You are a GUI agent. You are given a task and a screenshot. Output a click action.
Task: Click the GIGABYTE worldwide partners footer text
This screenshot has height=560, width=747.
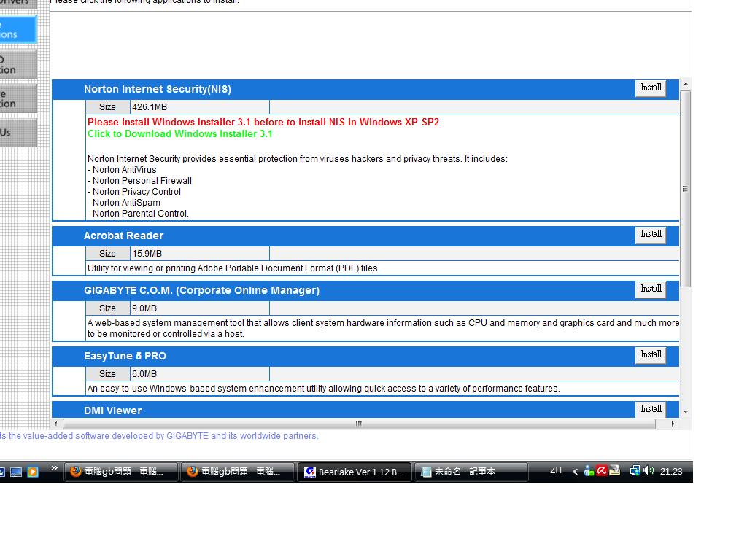point(159,436)
